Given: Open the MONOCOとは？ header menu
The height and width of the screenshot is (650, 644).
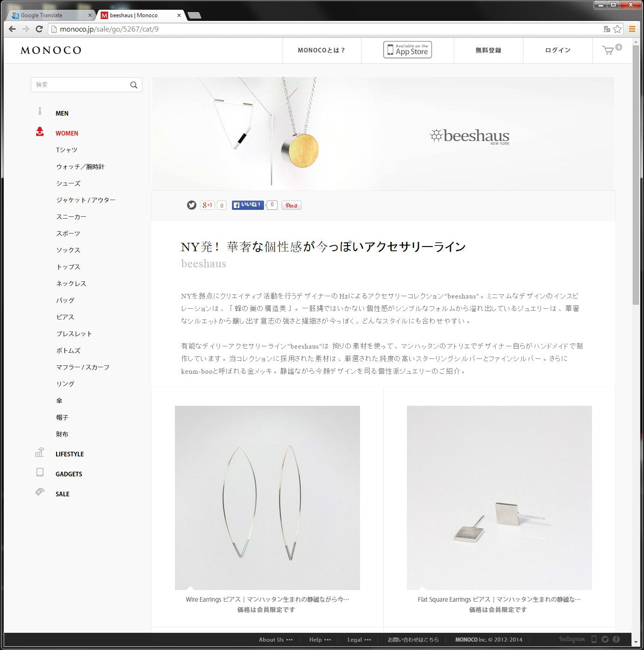Looking at the screenshot, I should [322, 50].
